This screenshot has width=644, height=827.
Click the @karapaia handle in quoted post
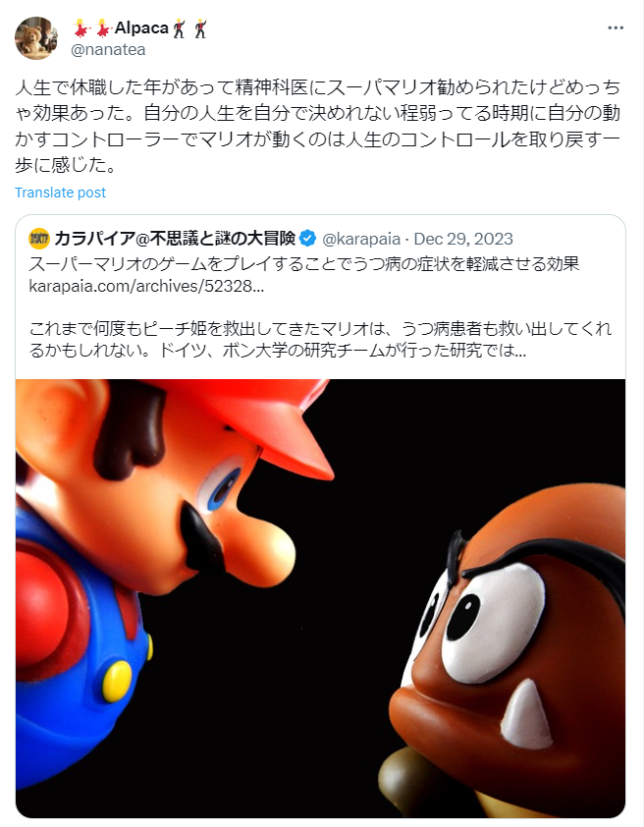point(361,239)
